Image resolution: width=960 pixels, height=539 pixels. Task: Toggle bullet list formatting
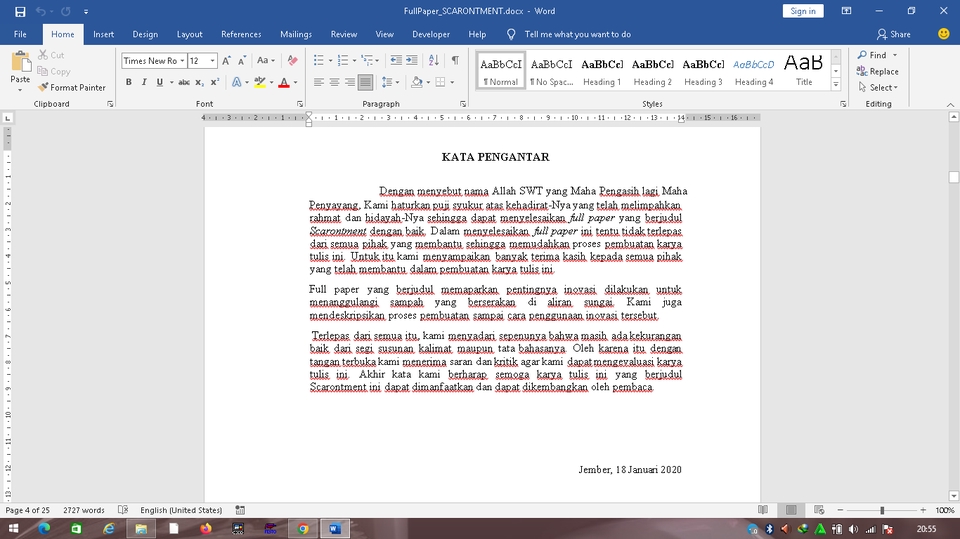pos(318,61)
